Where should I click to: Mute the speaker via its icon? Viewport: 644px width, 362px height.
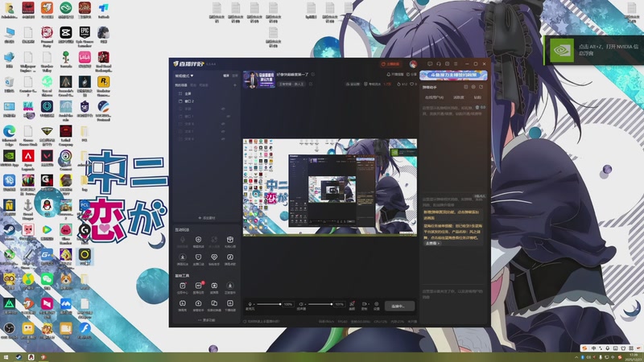tap(300, 304)
